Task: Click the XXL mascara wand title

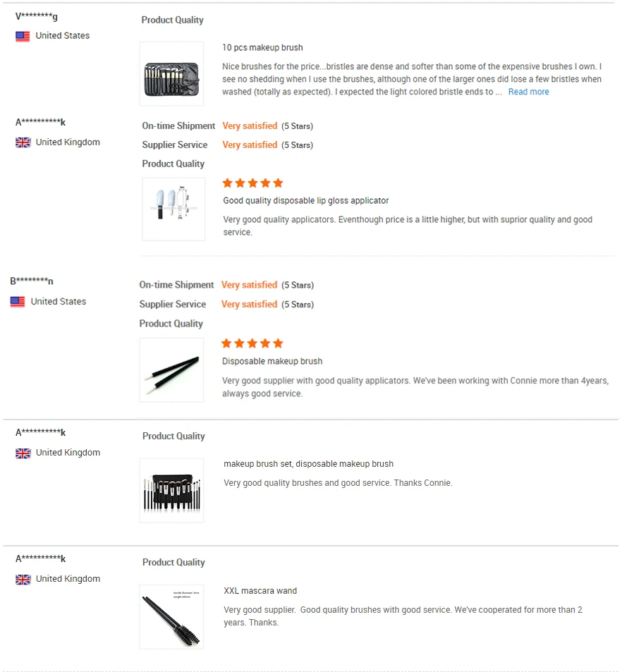Action: tap(260, 591)
